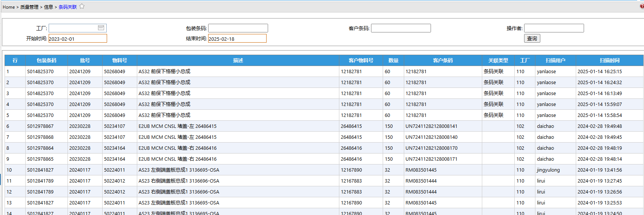Focus the 包装条码 input field
Viewport: 644px width, 215px height.
tap(238, 28)
